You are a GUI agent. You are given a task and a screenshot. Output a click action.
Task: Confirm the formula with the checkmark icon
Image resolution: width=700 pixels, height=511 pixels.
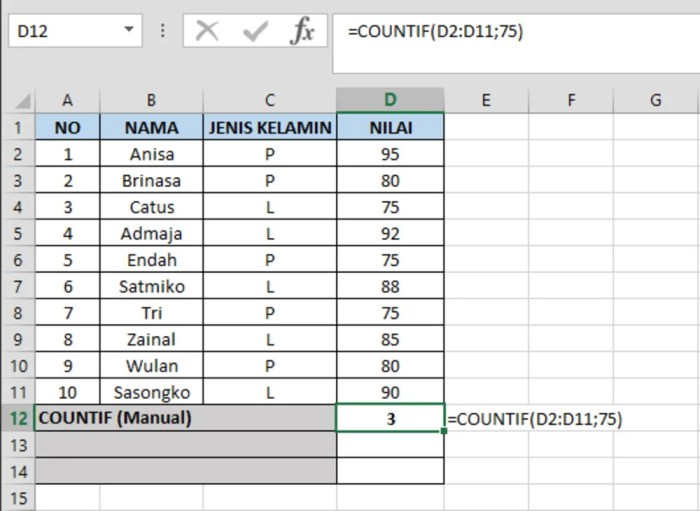[x=255, y=31]
